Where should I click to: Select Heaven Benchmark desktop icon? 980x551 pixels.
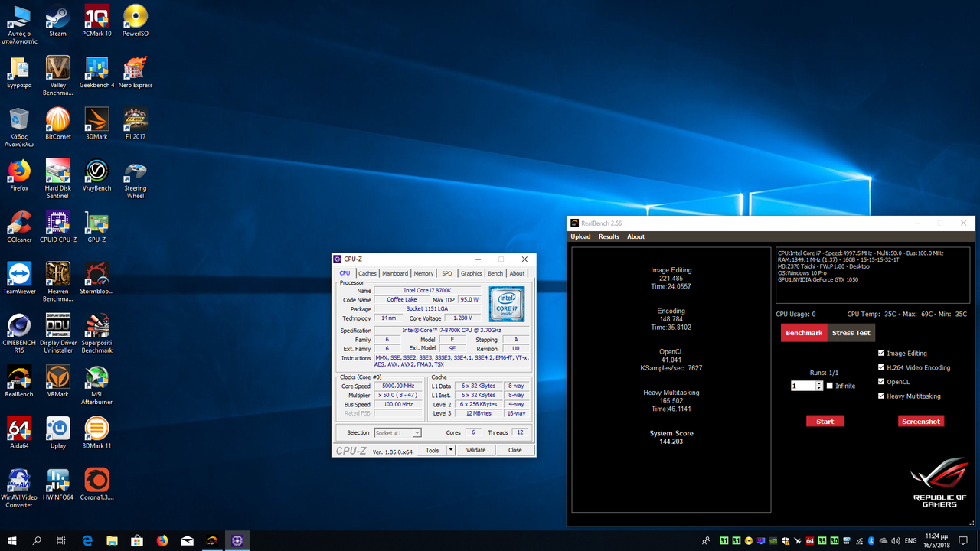click(x=57, y=282)
